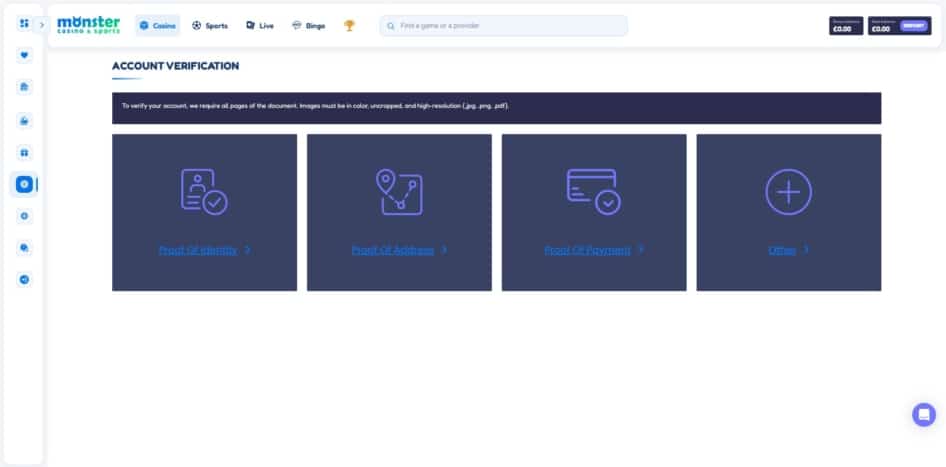Expand the sidebar with the chevron arrow
The image size is (946, 467).
click(42, 25)
